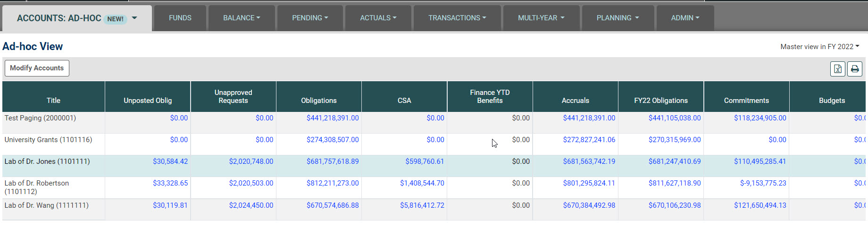Open Dr. Robertson FY22 obligations $811,627,118.90
Image resolution: width=868 pixels, height=229 pixels.
click(675, 183)
